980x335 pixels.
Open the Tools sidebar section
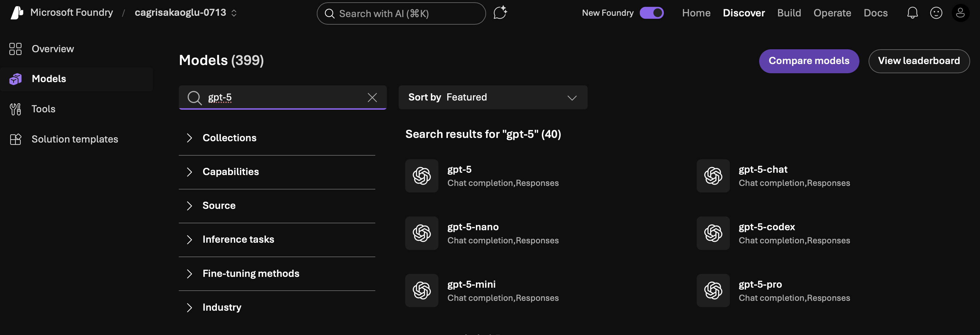44,109
